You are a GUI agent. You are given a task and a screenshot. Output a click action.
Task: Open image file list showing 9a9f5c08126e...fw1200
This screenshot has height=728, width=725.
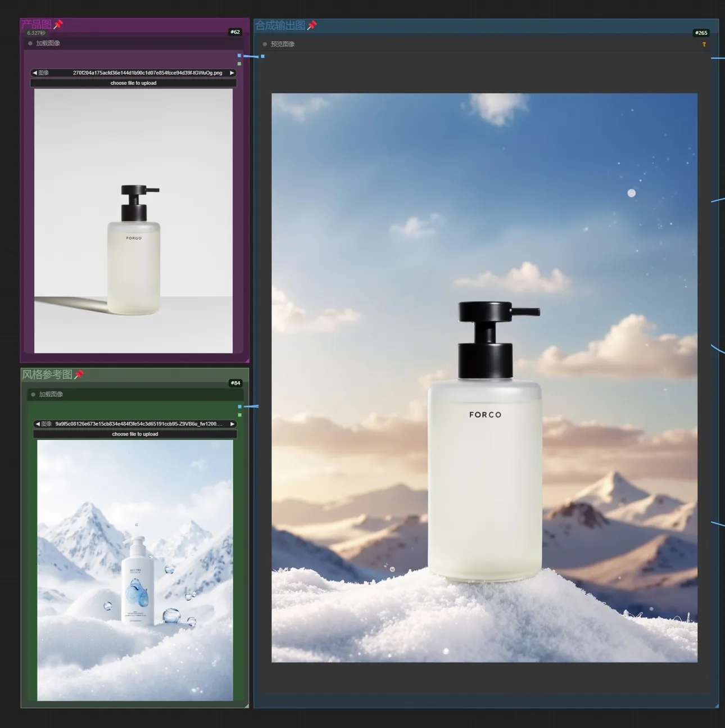(x=135, y=424)
